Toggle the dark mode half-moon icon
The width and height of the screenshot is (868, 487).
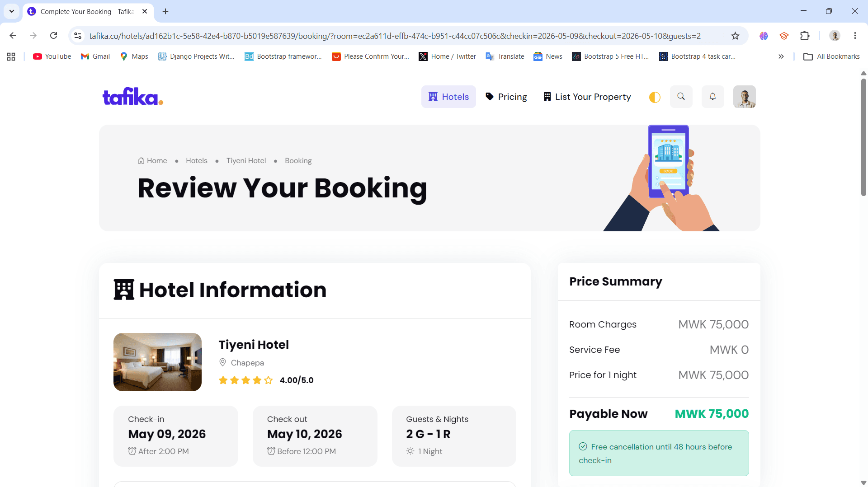click(x=655, y=97)
